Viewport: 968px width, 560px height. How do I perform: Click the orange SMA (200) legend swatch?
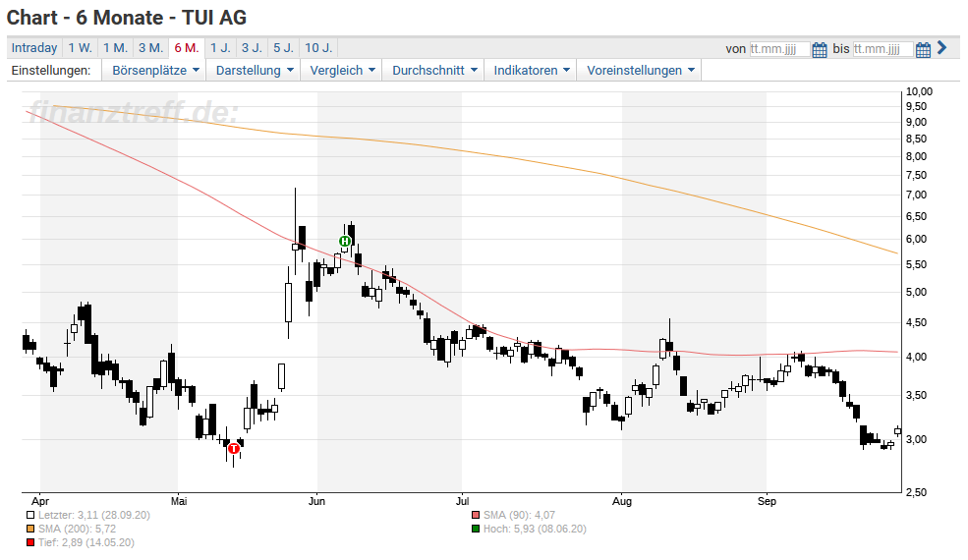pos(30,530)
